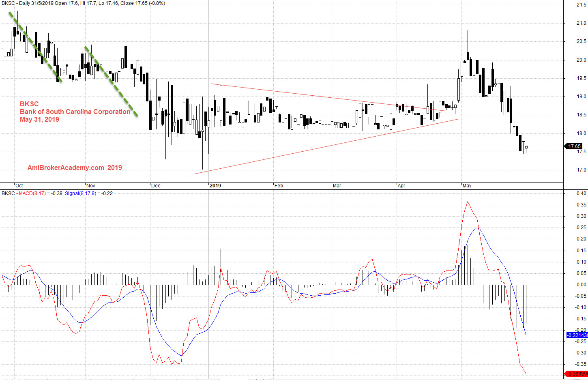Click the red 'BKSC' ticker annotation

[29, 104]
